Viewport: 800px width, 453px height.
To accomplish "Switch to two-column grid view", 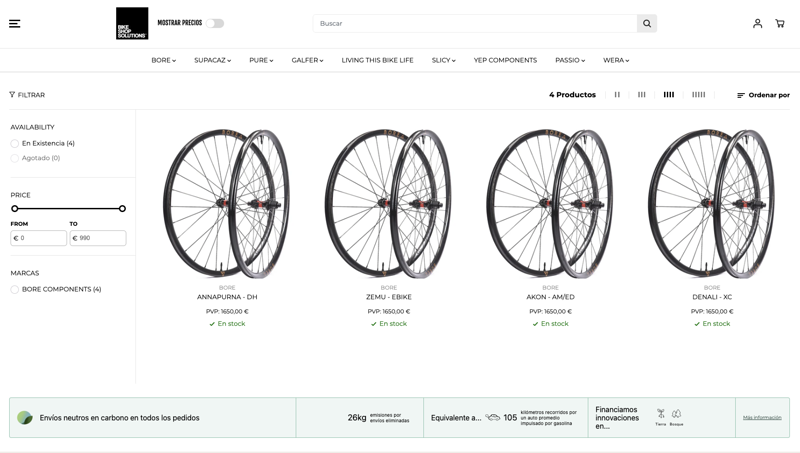I will pyautogui.click(x=617, y=94).
